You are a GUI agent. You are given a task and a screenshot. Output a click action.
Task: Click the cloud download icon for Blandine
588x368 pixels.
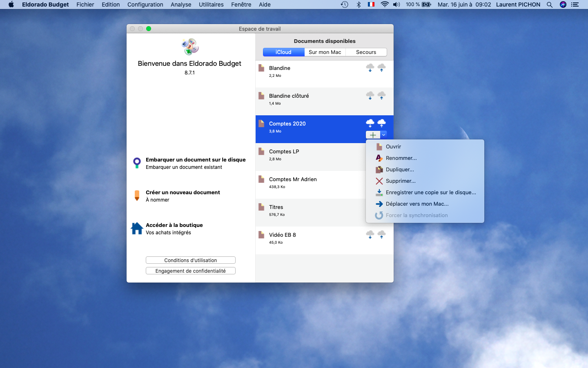370,68
